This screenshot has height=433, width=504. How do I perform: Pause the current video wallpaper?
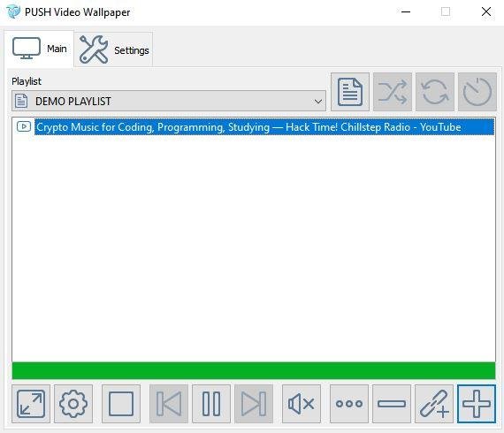(x=211, y=404)
